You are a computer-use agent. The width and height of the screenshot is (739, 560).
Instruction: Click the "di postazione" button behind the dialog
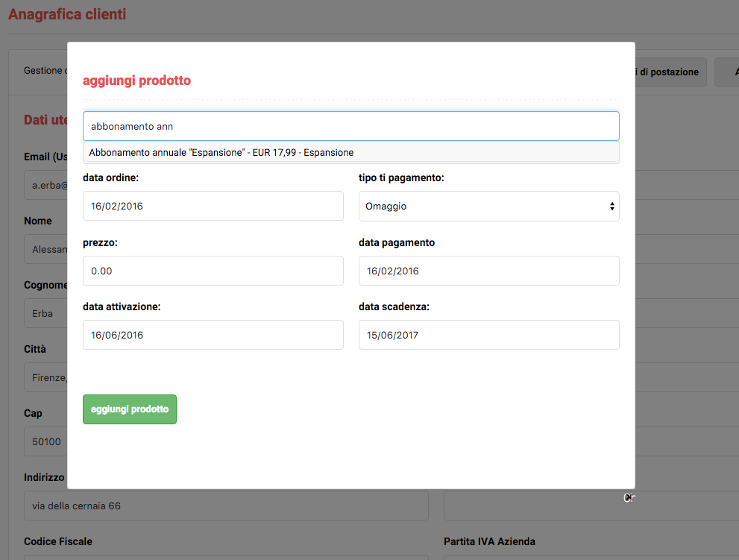[x=670, y=72]
